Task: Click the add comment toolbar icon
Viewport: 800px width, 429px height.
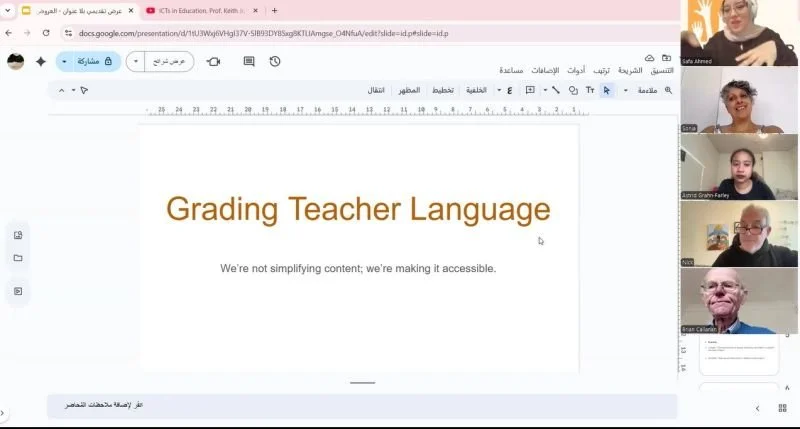Action: [530, 90]
